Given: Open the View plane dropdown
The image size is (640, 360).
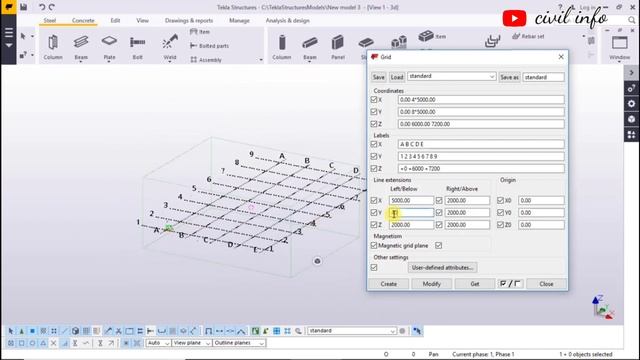Looking at the screenshot, I should [191, 343].
